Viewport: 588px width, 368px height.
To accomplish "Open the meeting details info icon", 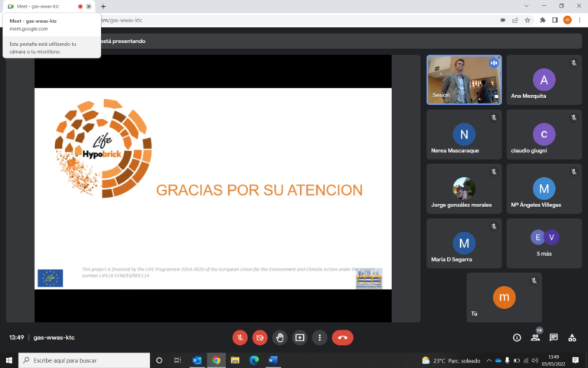I will [x=517, y=337].
